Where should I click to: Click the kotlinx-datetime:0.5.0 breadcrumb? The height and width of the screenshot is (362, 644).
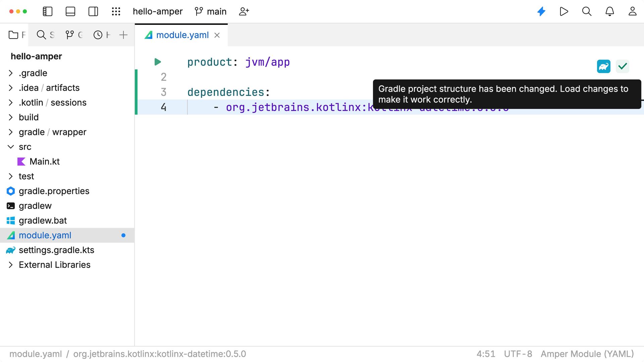tap(160, 354)
